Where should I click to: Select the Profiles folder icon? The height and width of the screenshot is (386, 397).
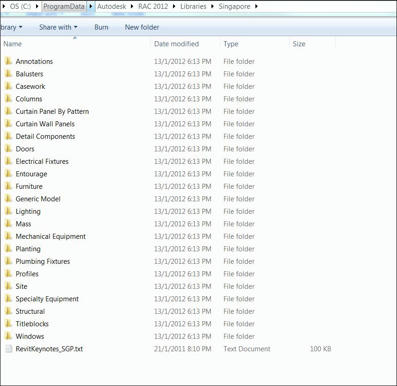click(x=8, y=274)
